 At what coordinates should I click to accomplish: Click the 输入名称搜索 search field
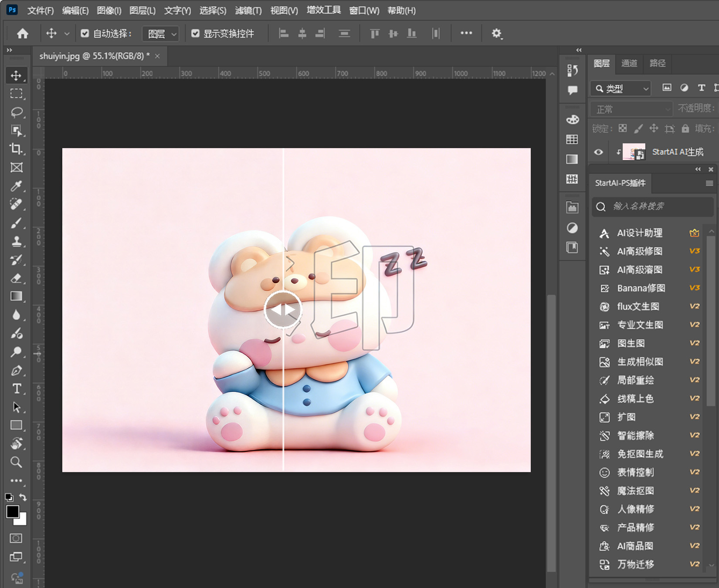[x=658, y=206]
